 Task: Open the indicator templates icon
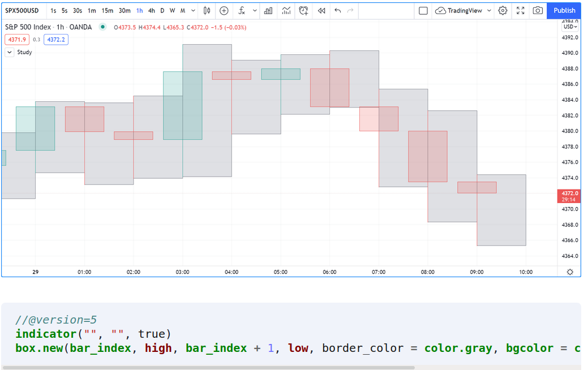286,11
